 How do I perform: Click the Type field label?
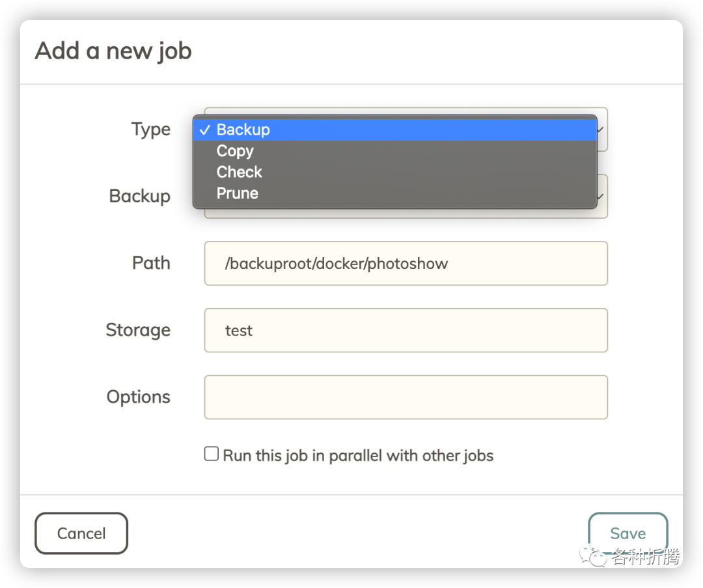click(150, 130)
